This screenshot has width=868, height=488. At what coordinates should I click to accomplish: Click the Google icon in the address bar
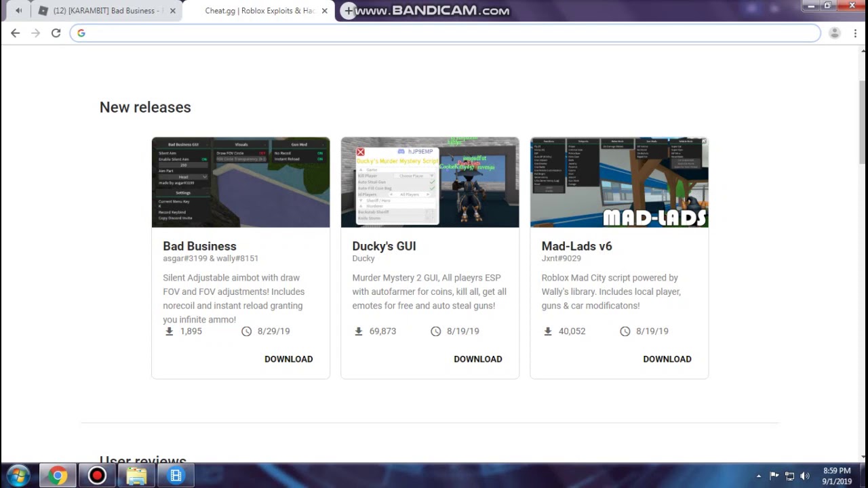click(x=81, y=33)
